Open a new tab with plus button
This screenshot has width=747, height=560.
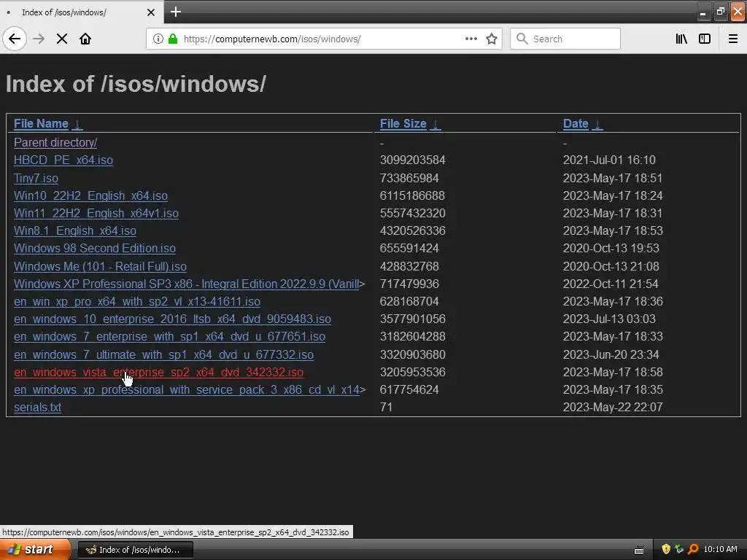pos(176,12)
